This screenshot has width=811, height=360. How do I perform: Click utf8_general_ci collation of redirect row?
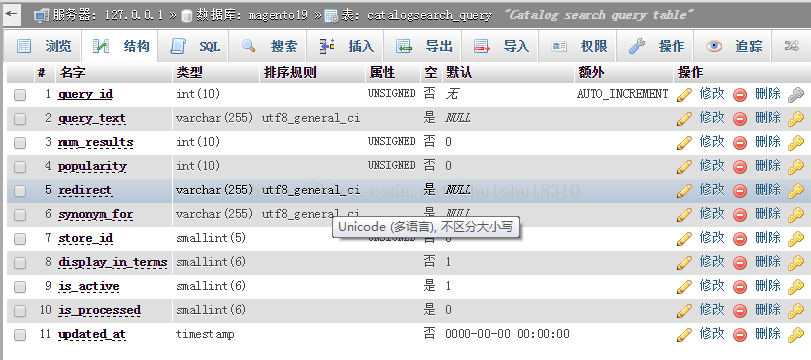[x=311, y=190]
